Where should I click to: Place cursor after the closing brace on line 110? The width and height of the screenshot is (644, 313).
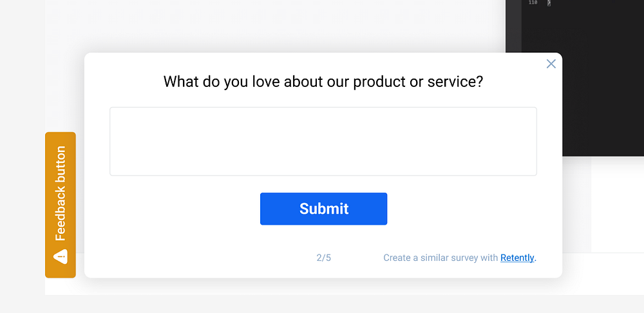tap(552, 3)
